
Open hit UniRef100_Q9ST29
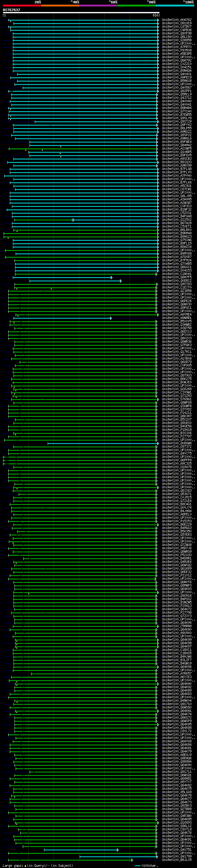[x=177, y=121]
